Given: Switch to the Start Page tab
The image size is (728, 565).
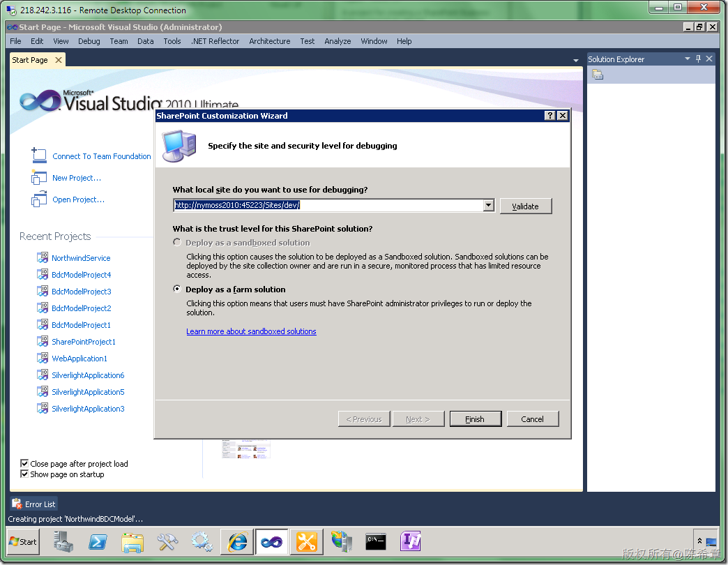Looking at the screenshot, I should point(30,60).
